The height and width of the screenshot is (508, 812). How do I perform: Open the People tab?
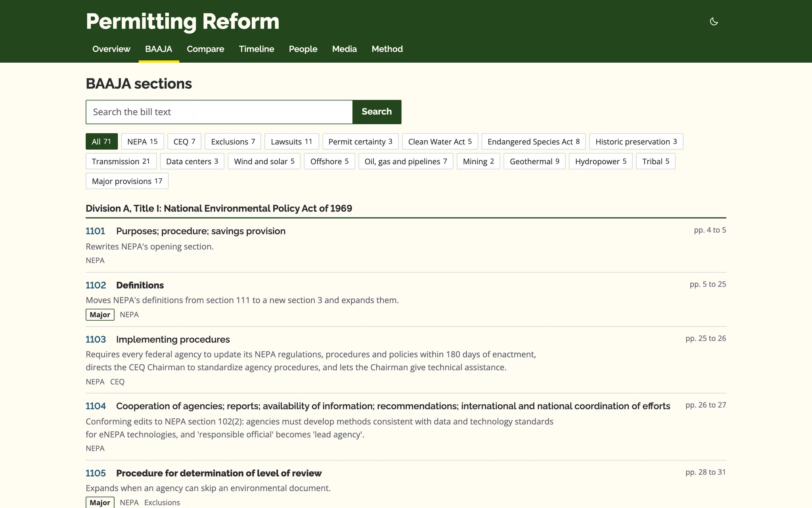coord(303,49)
